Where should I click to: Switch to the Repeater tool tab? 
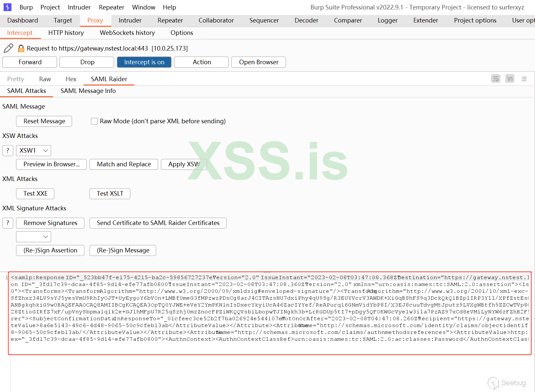tap(170, 20)
